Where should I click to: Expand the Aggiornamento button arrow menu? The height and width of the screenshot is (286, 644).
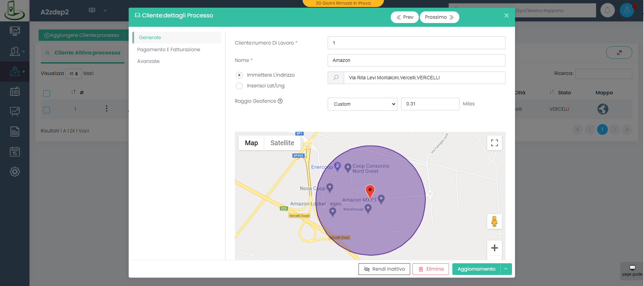click(506, 269)
